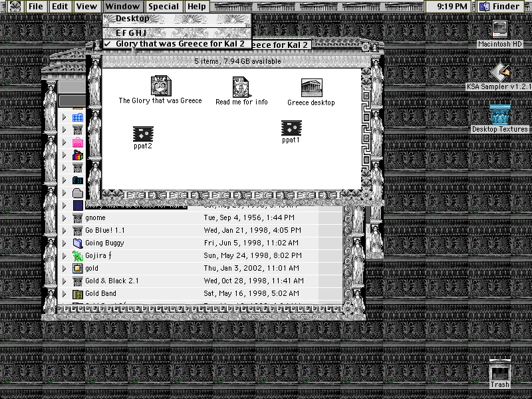Open the Special menu
Image resolution: width=532 pixels, height=399 pixels.
click(x=164, y=7)
